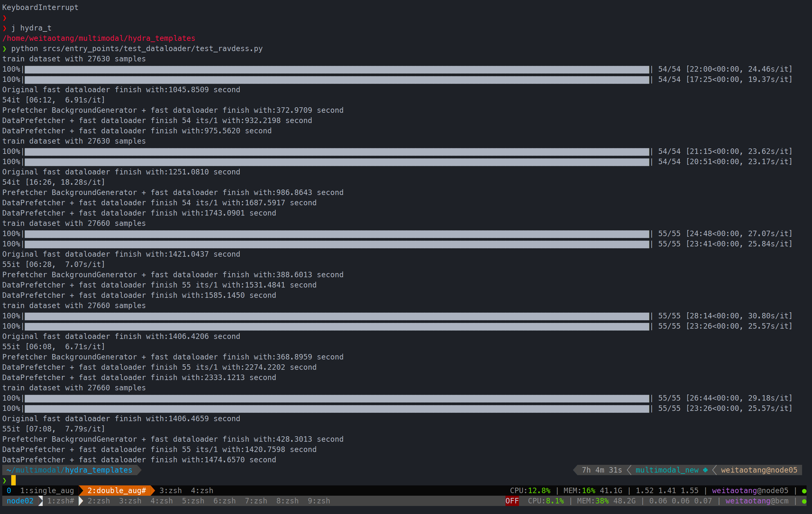Click the KeyboardInterrupt line
Image resolution: width=812 pixels, height=514 pixels.
click(x=40, y=7)
